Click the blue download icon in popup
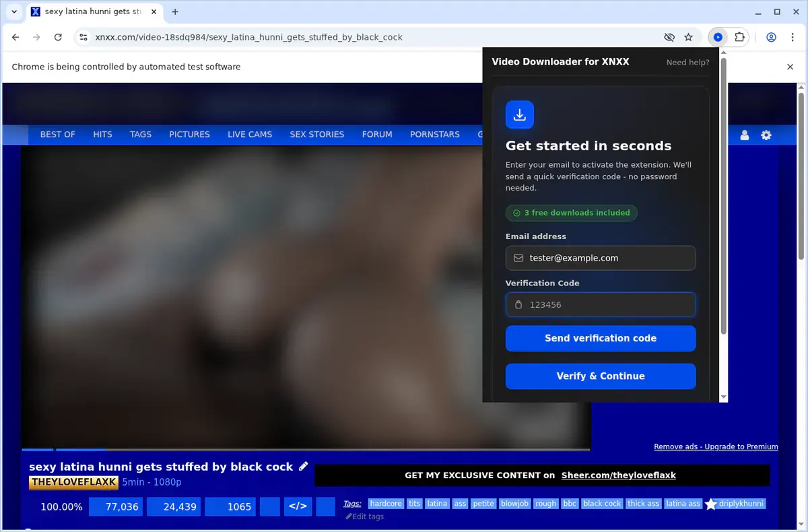Screen dimensions: 808x532 [520, 114]
